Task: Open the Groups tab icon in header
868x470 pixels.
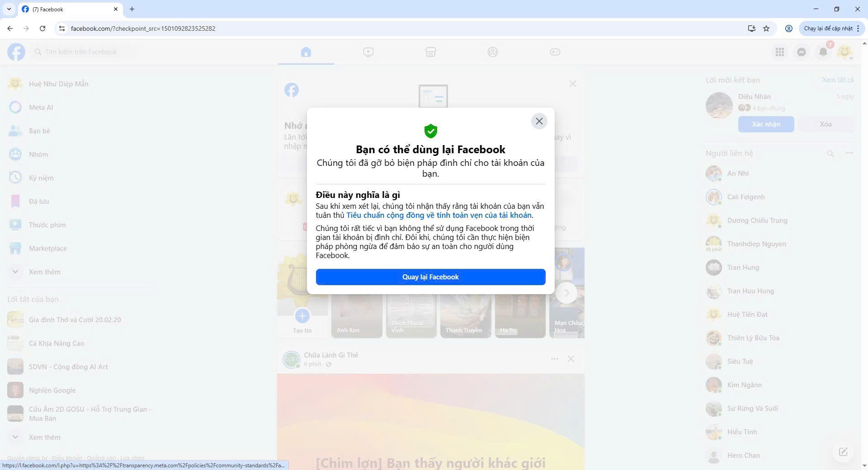Action: coord(493,52)
